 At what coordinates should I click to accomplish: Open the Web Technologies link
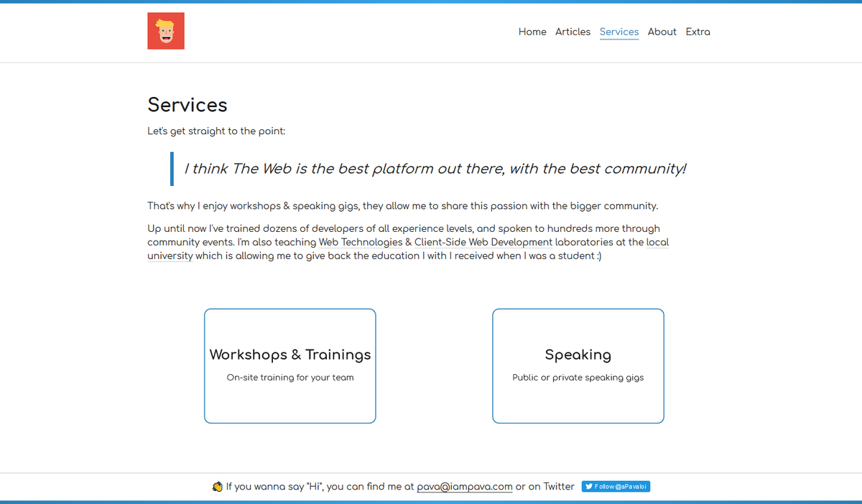tap(361, 243)
